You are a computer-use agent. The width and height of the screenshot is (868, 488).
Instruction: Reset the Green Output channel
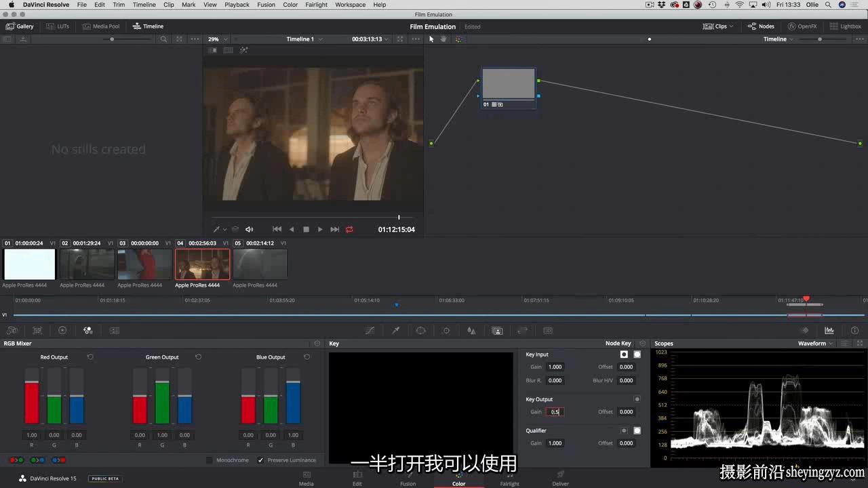[x=198, y=357]
